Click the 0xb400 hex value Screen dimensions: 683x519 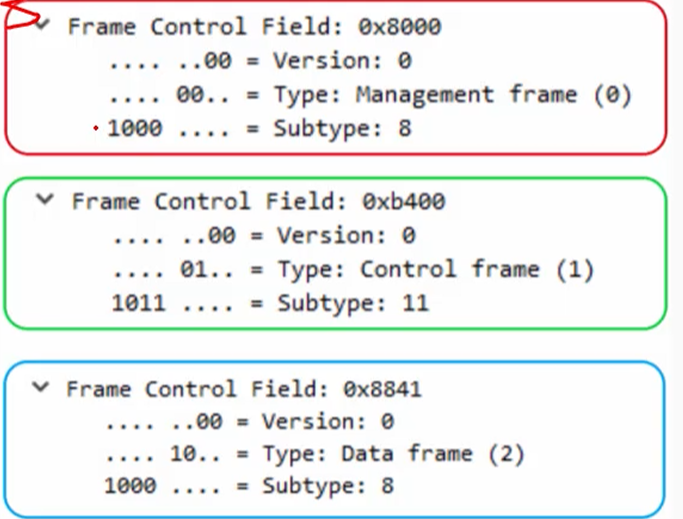pyautogui.click(x=404, y=202)
